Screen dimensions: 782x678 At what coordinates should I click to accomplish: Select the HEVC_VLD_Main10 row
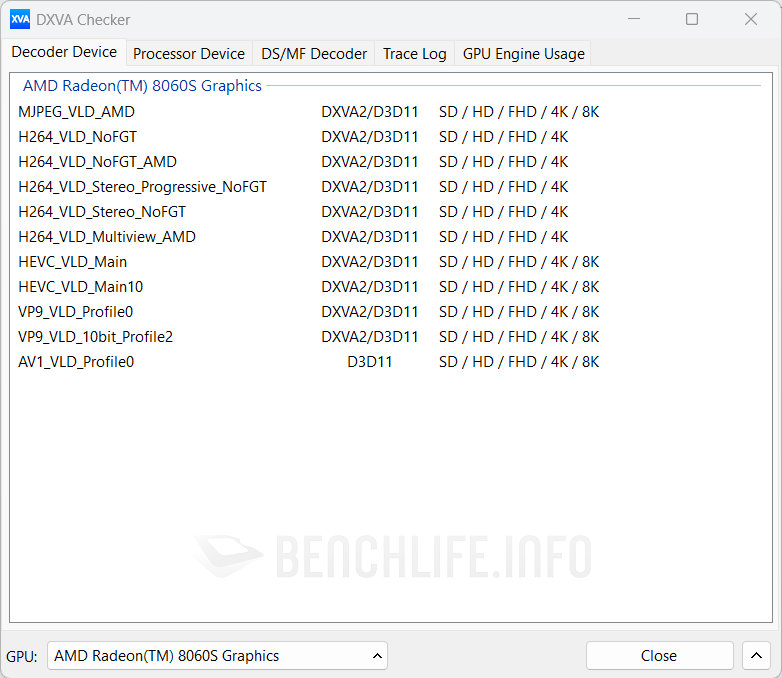80,287
